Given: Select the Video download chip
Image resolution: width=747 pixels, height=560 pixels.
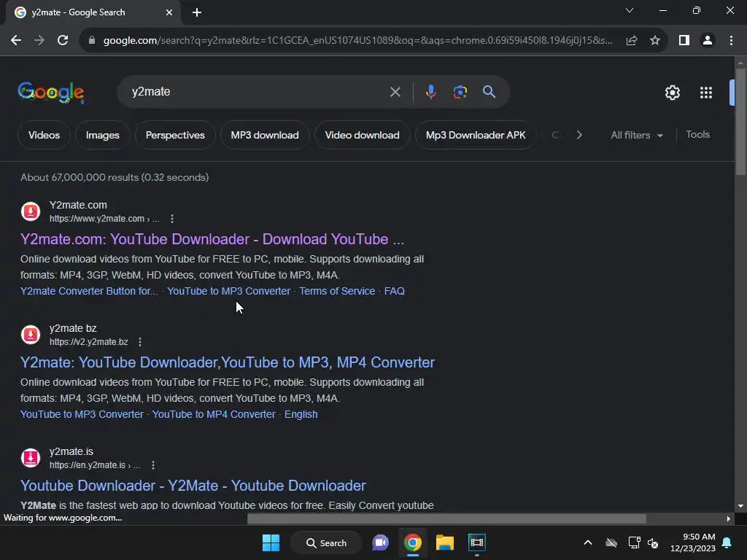Looking at the screenshot, I should (362, 135).
